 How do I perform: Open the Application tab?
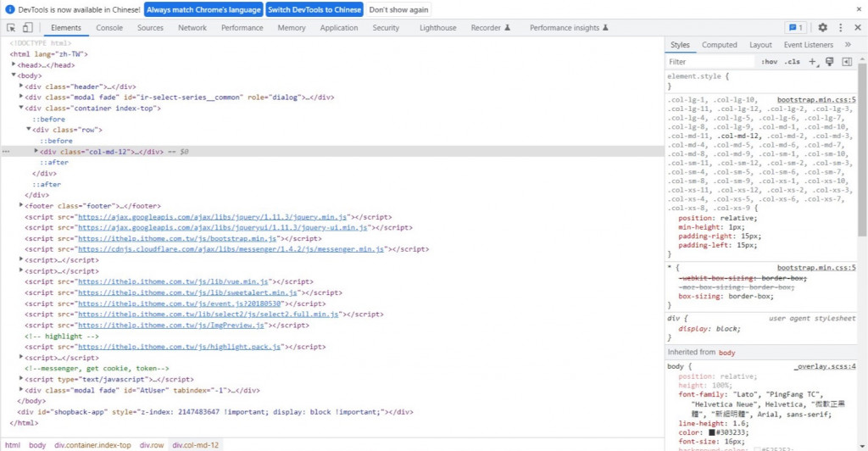(339, 28)
